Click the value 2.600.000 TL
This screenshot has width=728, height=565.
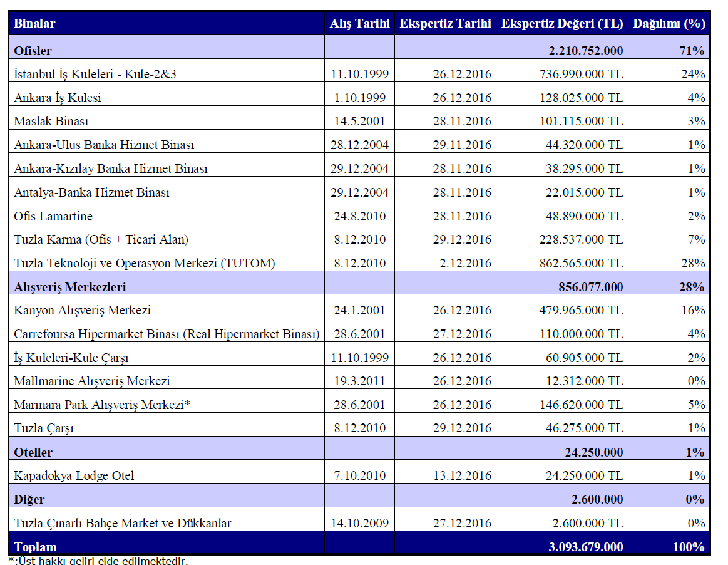pyautogui.click(x=588, y=523)
